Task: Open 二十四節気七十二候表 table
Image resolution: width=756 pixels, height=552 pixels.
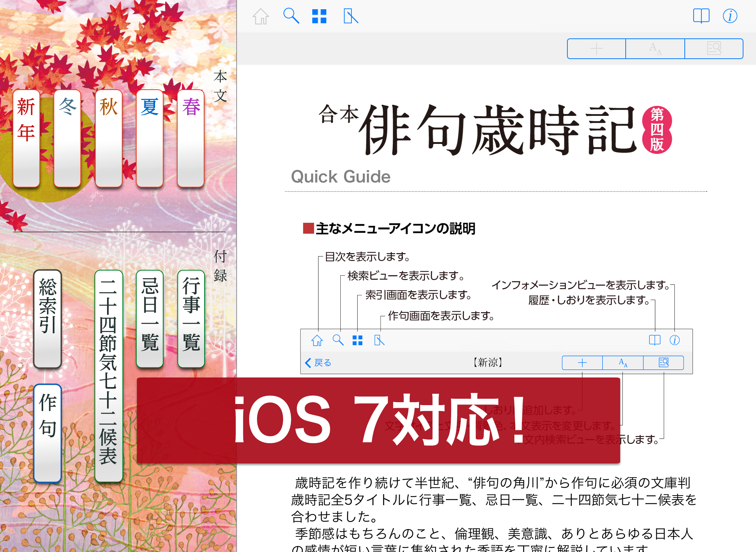Action: (x=109, y=376)
